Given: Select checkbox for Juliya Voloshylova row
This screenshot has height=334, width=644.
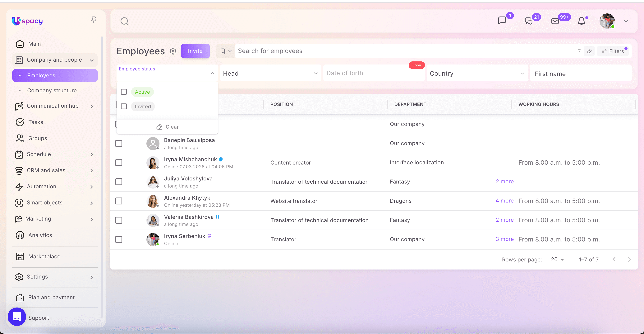Looking at the screenshot, I should tap(119, 182).
